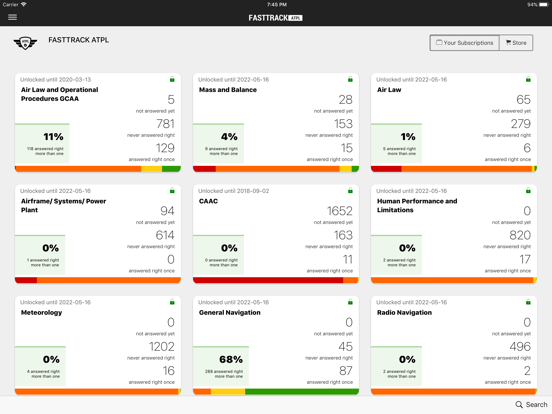The width and height of the screenshot is (552, 414).
Task: Click 1202 never answered right count
Action: [x=162, y=347]
